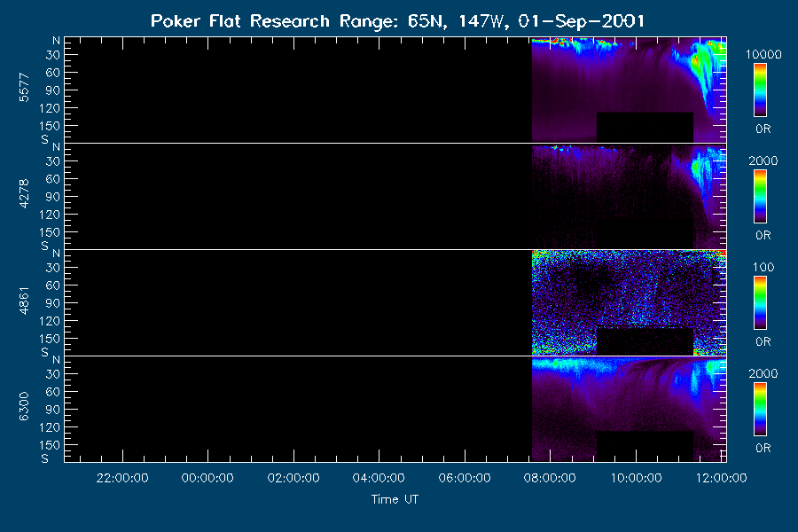
Task: Click the 6300 color scale bar
Action: [x=760, y=410]
